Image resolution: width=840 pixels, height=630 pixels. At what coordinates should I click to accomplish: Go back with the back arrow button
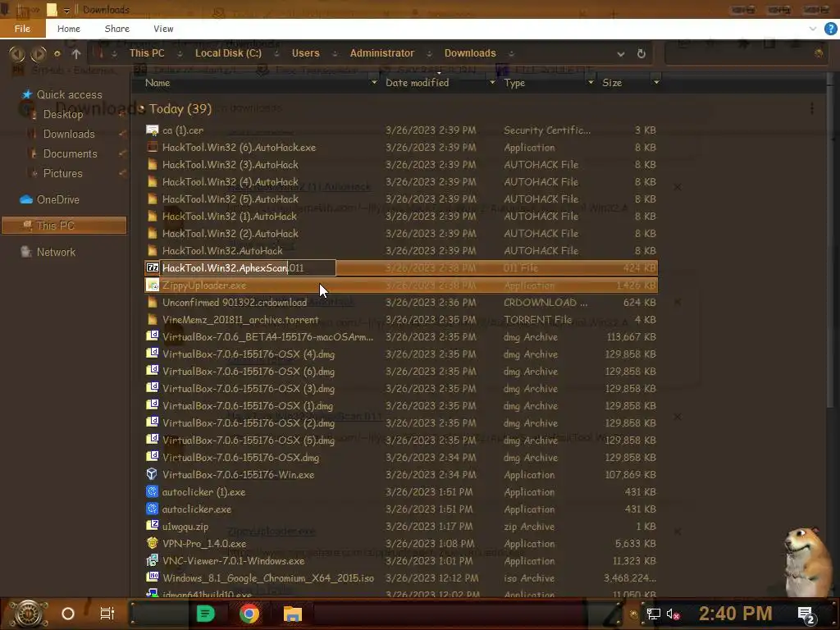point(16,53)
